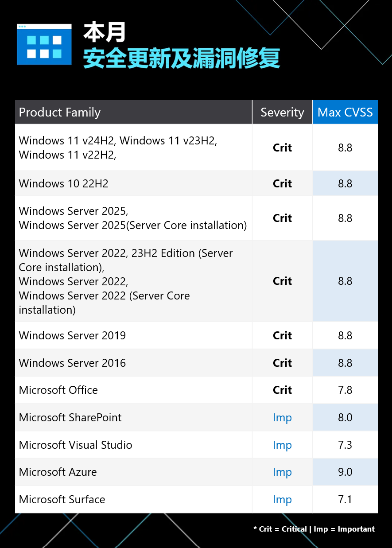
Task: Click the Chinese title 安全更新及漏洞修复
Action: click(x=182, y=58)
